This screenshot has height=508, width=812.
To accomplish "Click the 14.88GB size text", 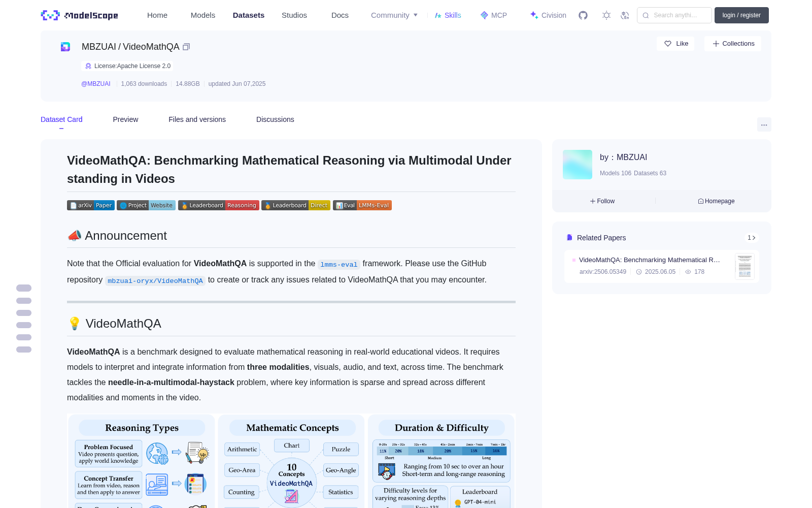I will (188, 84).
